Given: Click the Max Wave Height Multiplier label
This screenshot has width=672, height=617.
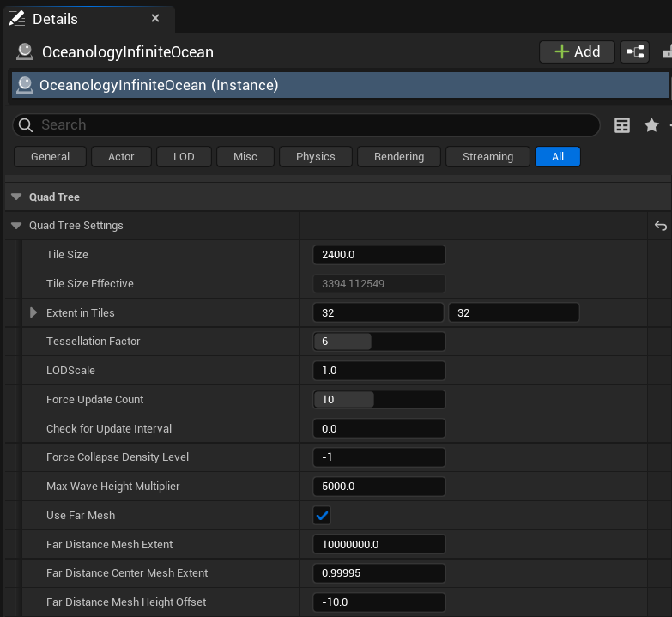Looking at the screenshot, I should pyautogui.click(x=112, y=487).
